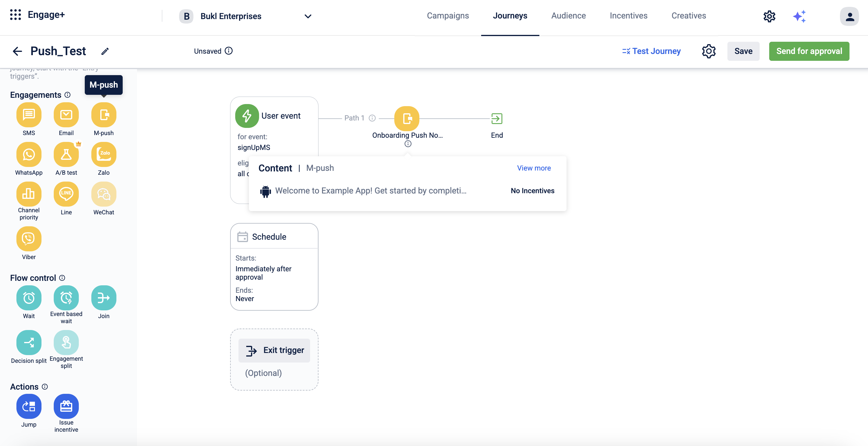
Task: Open the user profile menu
Action: (x=849, y=16)
